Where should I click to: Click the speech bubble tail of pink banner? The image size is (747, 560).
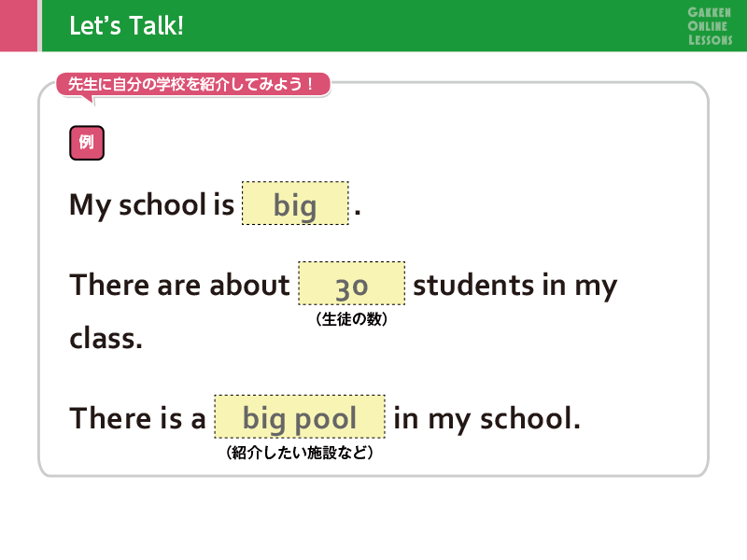coord(91,100)
